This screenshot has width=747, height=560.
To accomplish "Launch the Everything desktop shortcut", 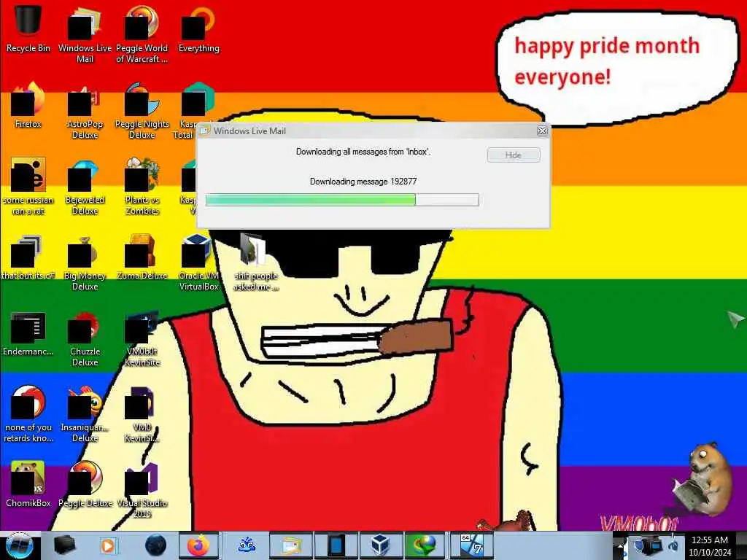I will 198,29.
